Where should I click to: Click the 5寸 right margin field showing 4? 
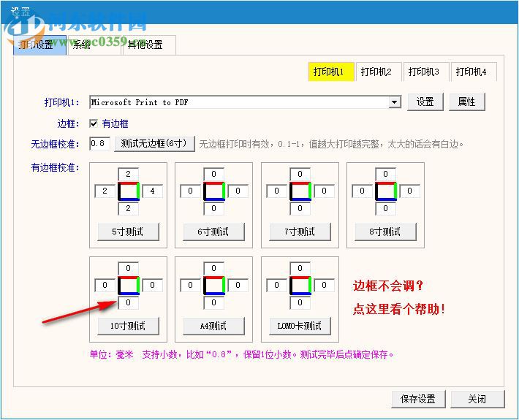152,191
